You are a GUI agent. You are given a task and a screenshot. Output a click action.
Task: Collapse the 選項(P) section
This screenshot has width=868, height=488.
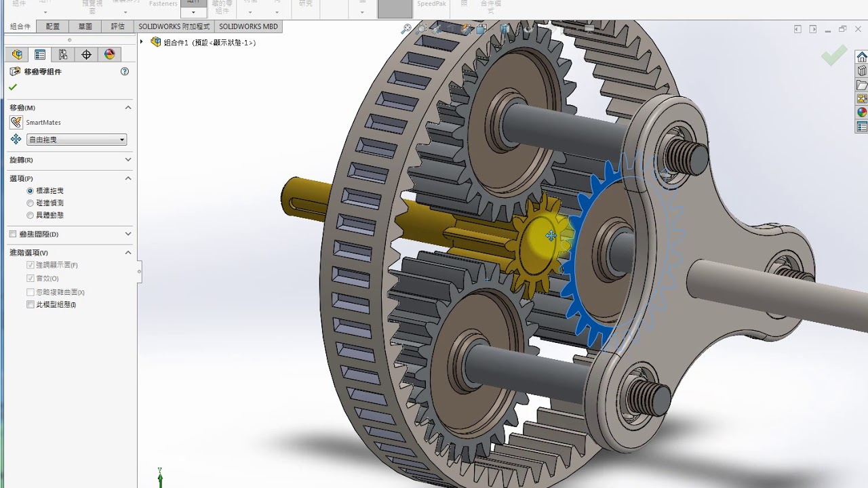(128, 178)
